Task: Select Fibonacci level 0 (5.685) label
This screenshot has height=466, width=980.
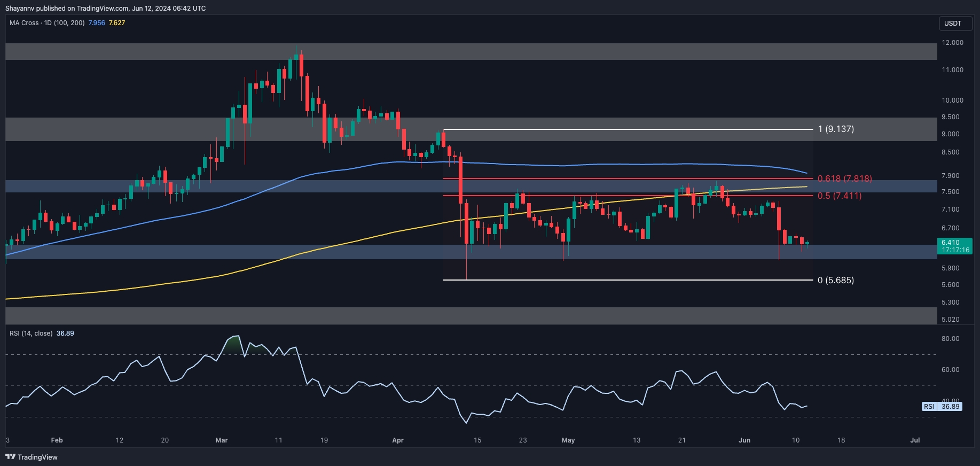Action: (x=836, y=280)
